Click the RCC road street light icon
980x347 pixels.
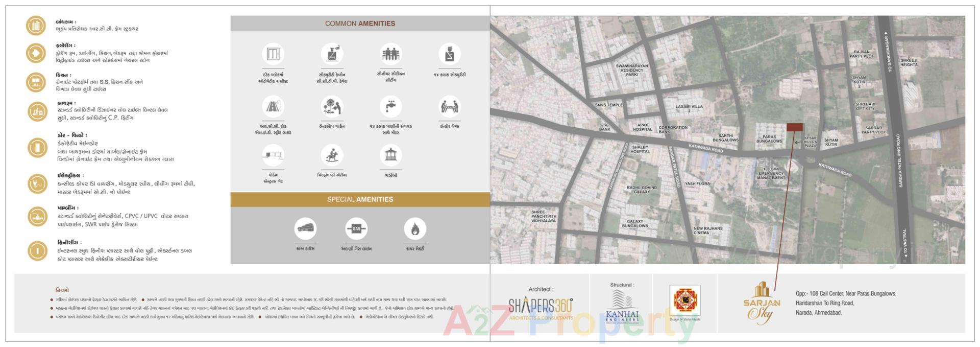273,107
